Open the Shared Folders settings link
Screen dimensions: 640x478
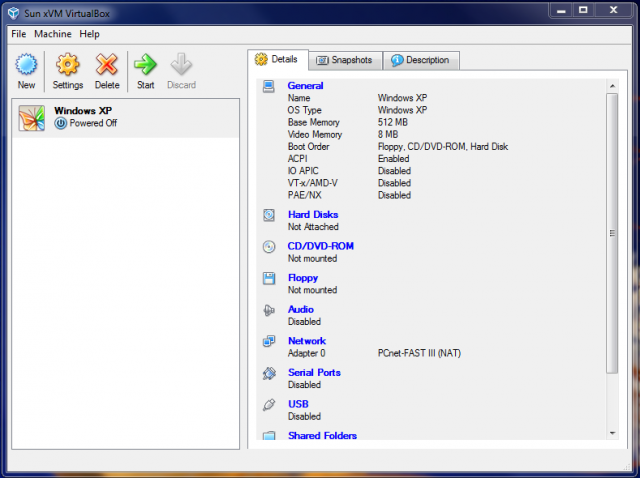pos(322,436)
